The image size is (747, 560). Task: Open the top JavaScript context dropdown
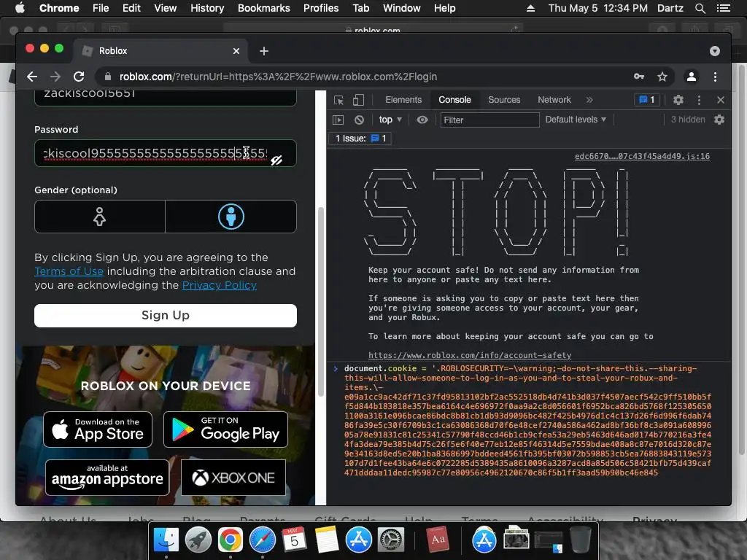(390, 120)
